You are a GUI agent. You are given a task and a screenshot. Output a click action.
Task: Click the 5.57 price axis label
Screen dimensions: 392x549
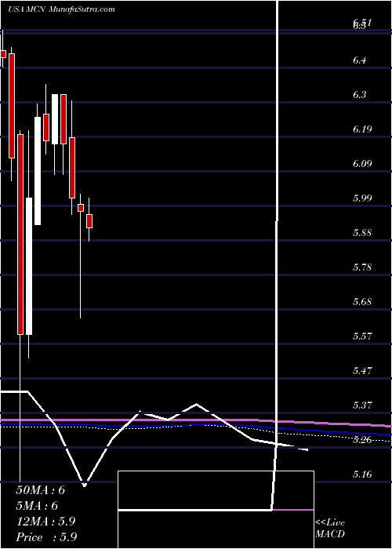[362, 336]
